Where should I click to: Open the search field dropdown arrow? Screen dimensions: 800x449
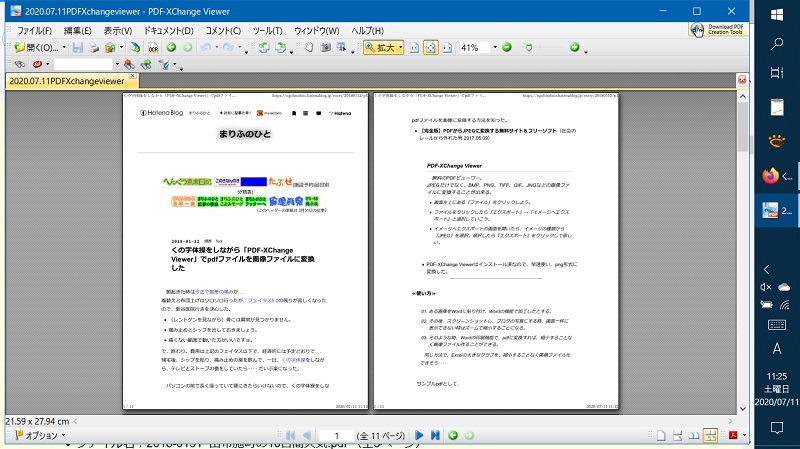pos(117,64)
